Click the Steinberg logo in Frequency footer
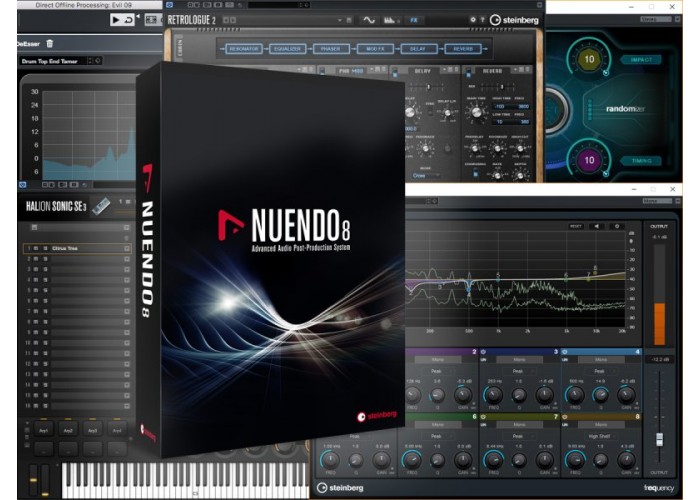Image resolution: width=700 pixels, height=500 pixels. [x=340, y=488]
